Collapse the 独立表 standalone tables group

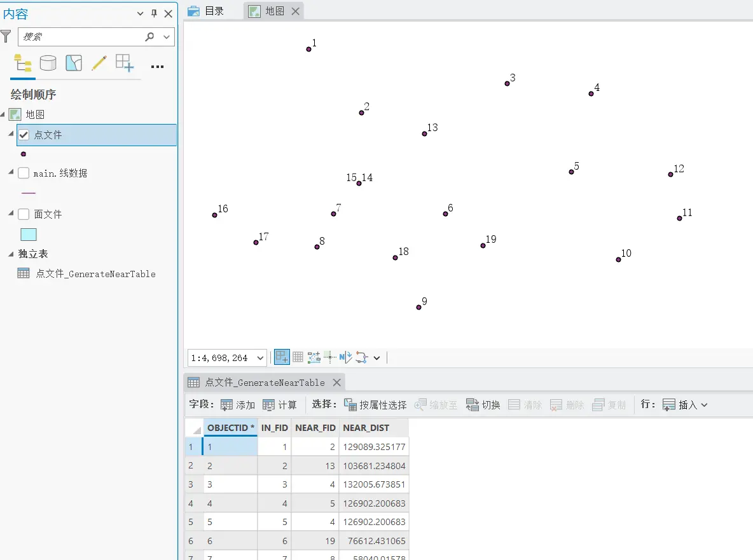coord(11,254)
